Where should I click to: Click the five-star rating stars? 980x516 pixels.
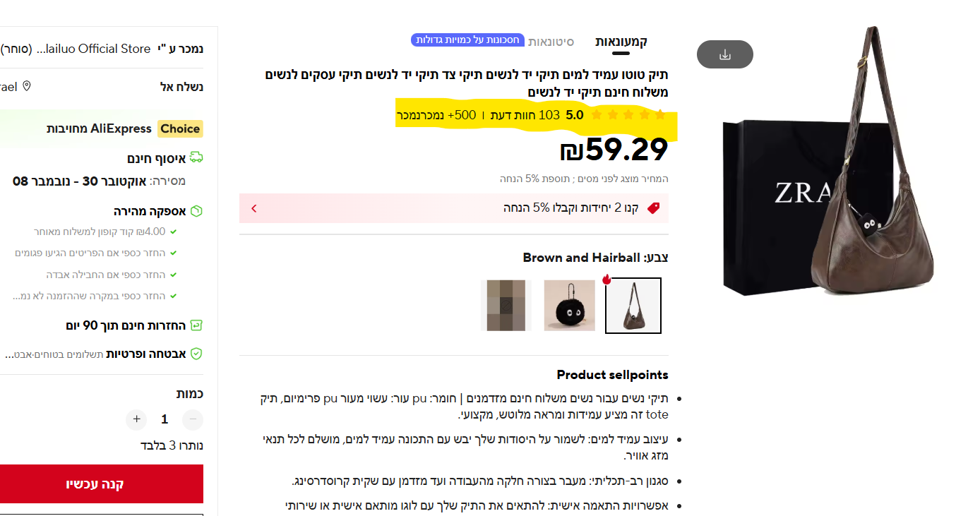point(628,114)
